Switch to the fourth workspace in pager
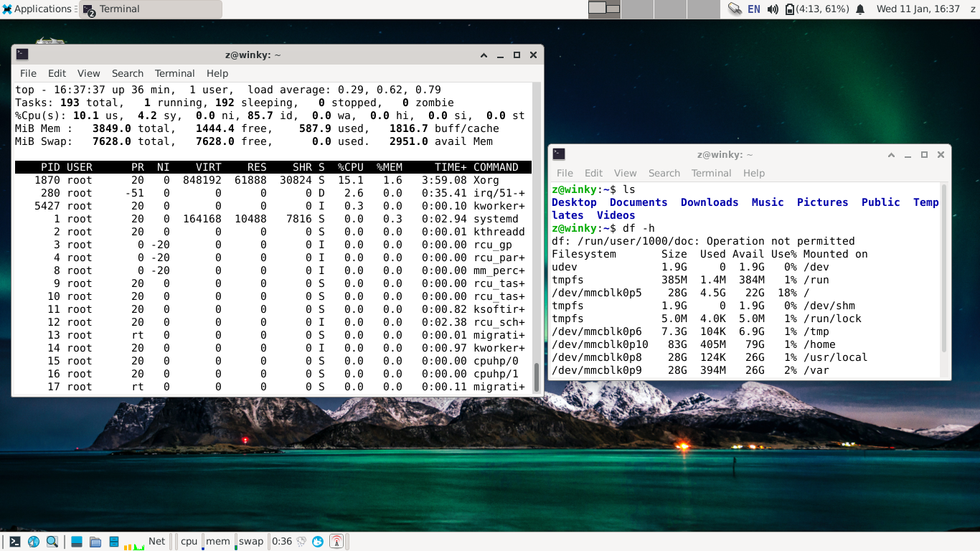 (x=703, y=9)
